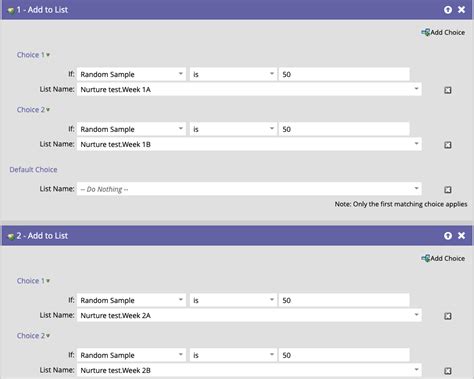Viewport: 474px width, 379px height.
Task: Open Choice 1 menu in step 1
Action: point(33,55)
